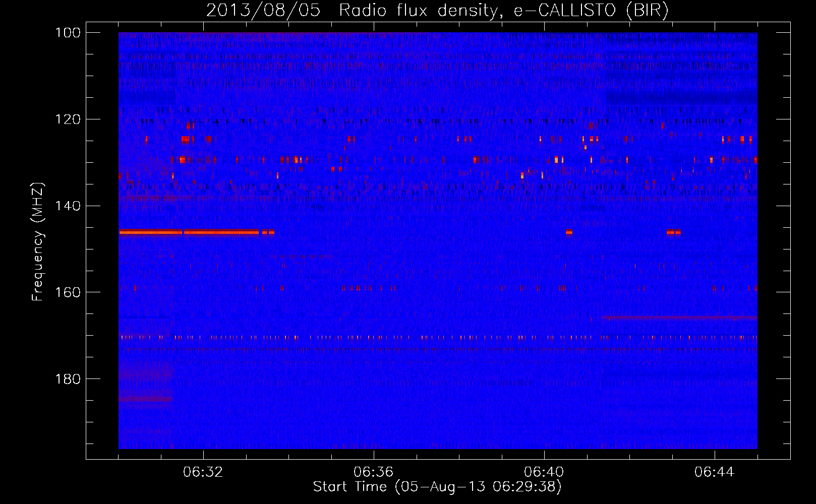Click the 06:36 time tick label

point(374,472)
